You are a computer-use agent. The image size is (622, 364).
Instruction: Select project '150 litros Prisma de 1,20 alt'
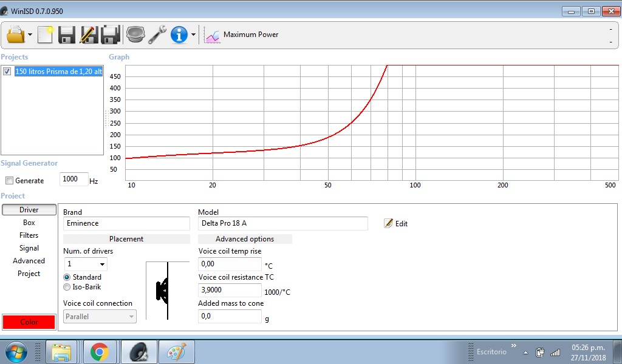[x=59, y=72]
